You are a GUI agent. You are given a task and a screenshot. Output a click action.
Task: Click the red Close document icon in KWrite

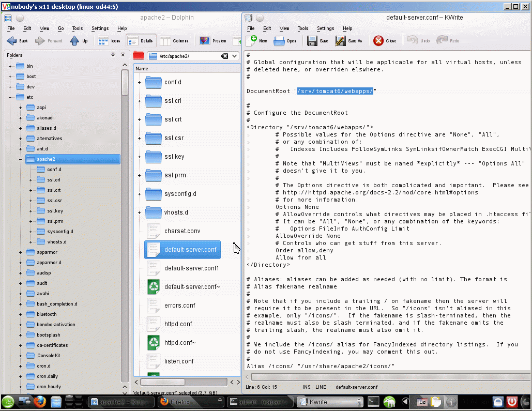click(385, 41)
